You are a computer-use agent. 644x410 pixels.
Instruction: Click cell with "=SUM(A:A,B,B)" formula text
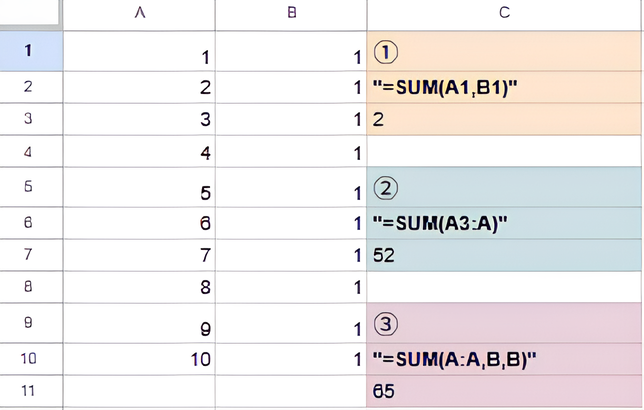click(504, 357)
